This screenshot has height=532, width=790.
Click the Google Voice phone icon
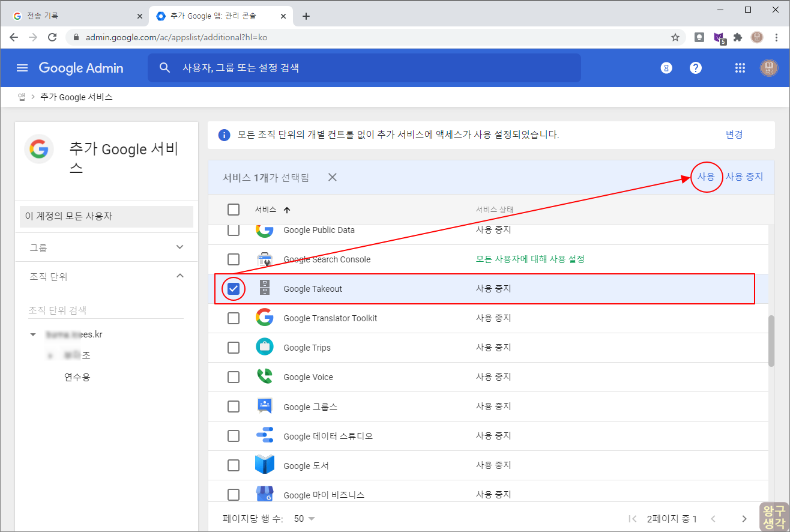coord(265,376)
